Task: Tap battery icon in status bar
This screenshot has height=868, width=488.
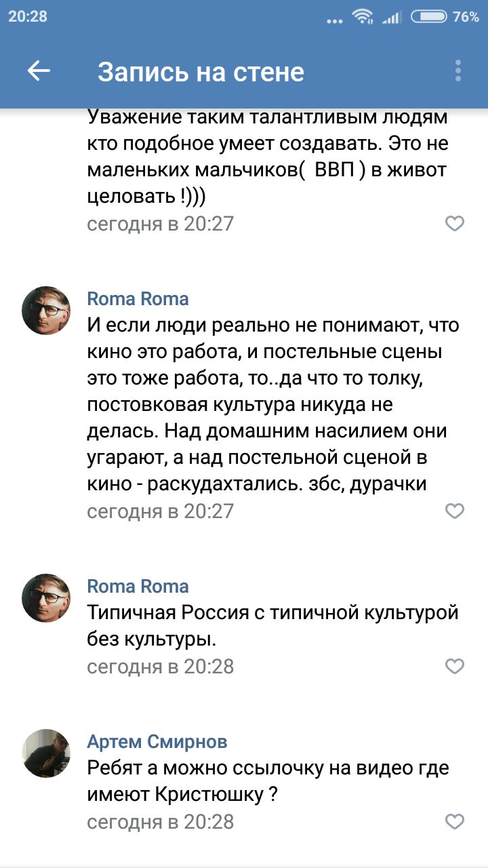Action: pos(428,16)
